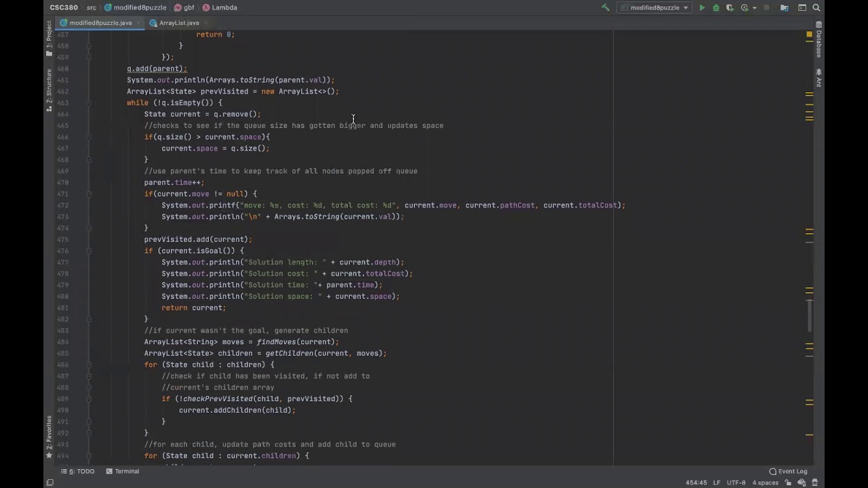Viewport: 868px width, 488px height.
Task: Open the Run Anything window icon
Action: pyautogui.click(x=802, y=7)
